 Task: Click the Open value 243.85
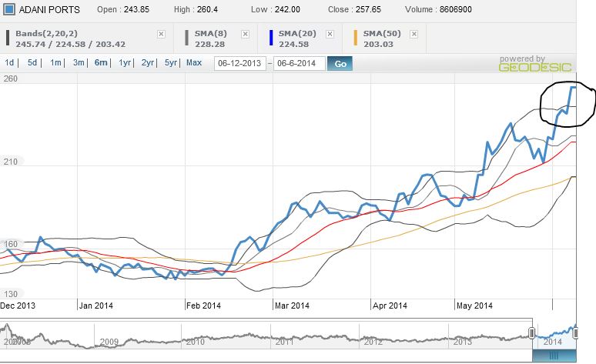(136, 9)
